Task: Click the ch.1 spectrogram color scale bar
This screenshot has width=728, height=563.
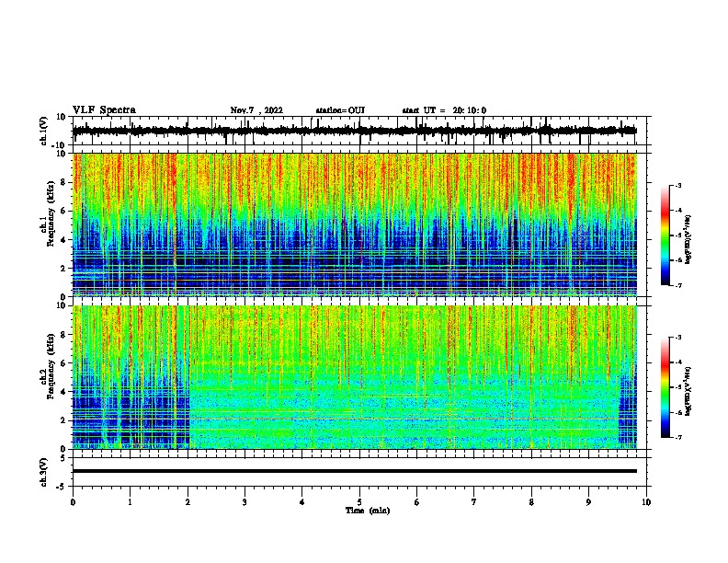Action: point(665,236)
